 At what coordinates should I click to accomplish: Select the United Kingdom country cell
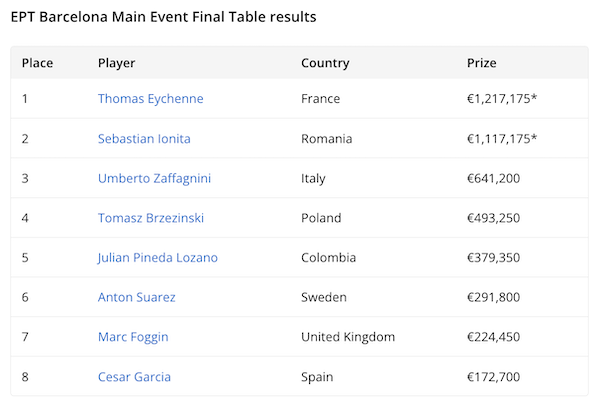347,337
